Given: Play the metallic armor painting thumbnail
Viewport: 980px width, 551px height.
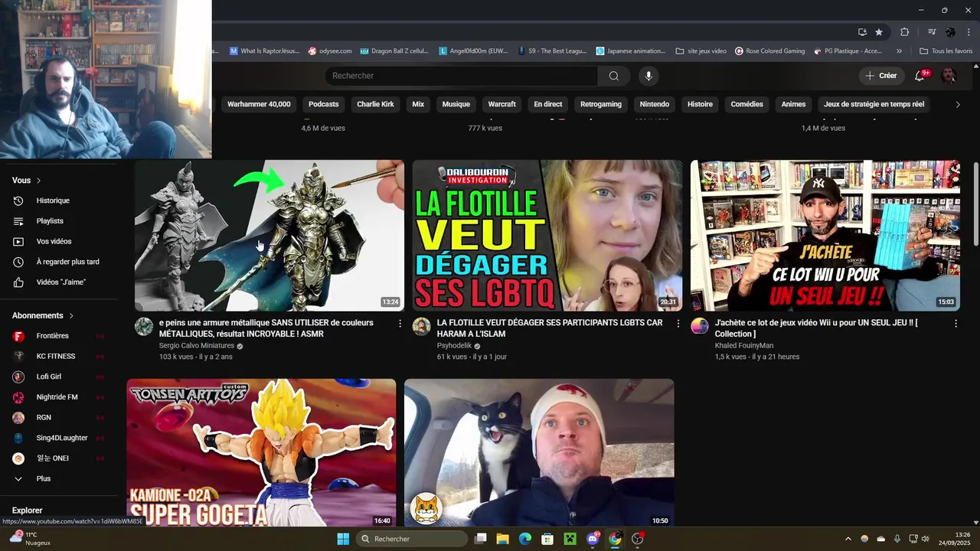Looking at the screenshot, I should (269, 235).
